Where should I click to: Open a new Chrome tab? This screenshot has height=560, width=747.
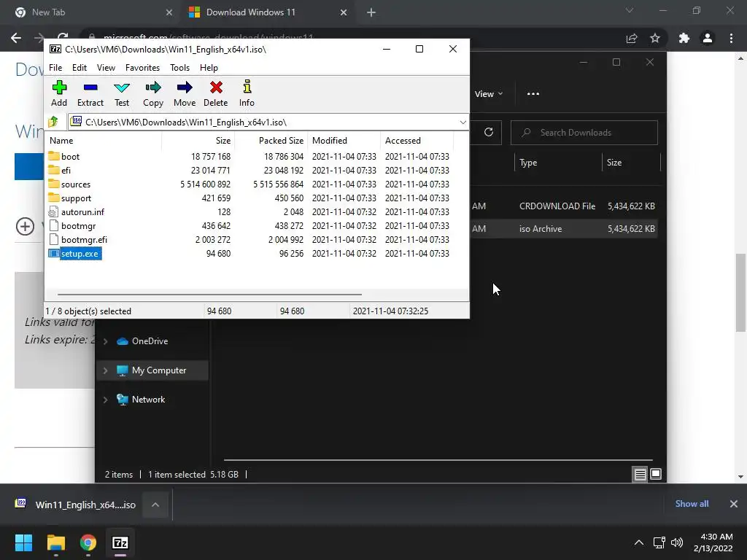pyautogui.click(x=371, y=13)
